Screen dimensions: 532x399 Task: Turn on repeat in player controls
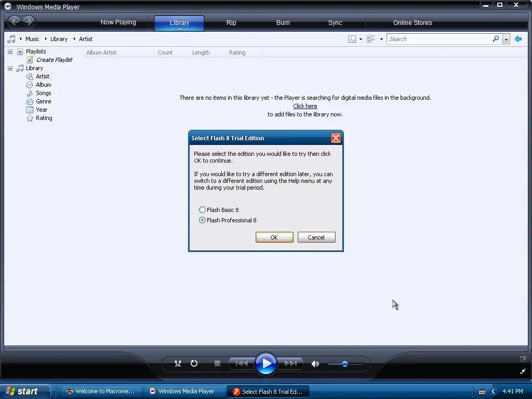coord(194,363)
